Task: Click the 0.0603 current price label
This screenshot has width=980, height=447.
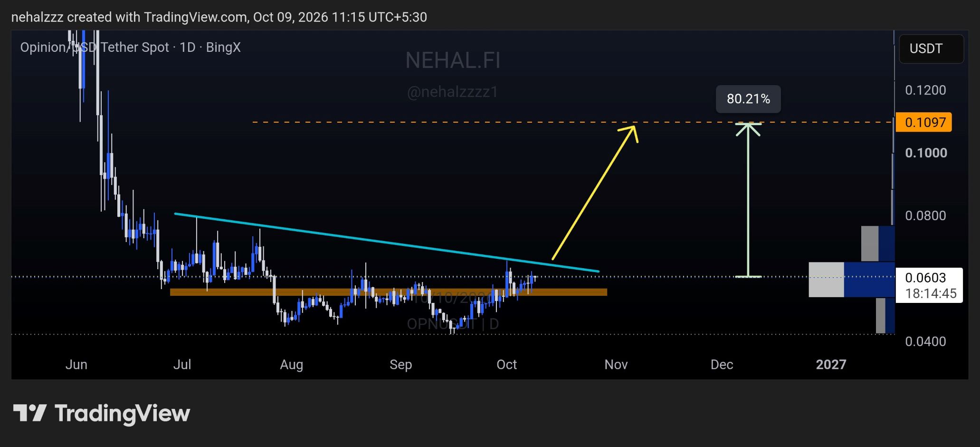Action: pos(926,278)
